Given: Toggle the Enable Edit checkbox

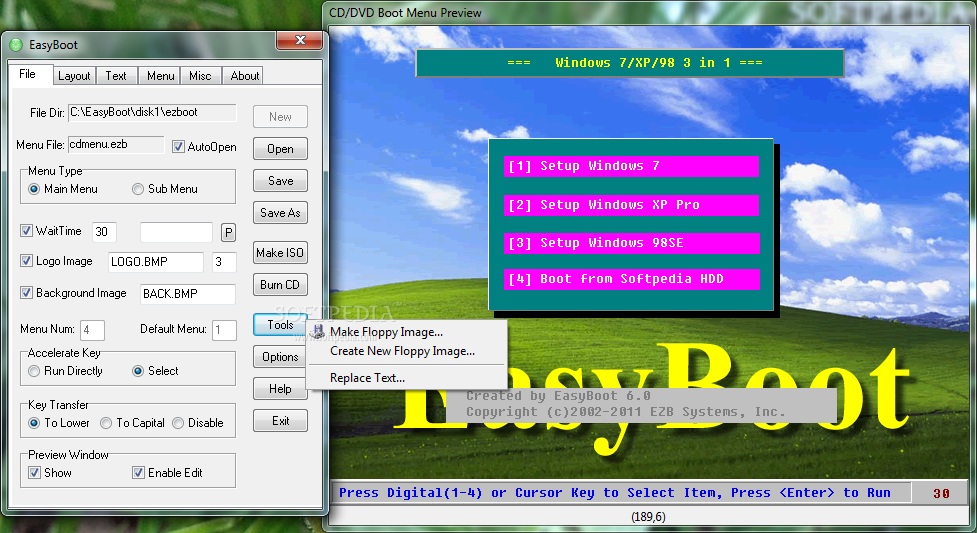Looking at the screenshot, I should 138,473.
